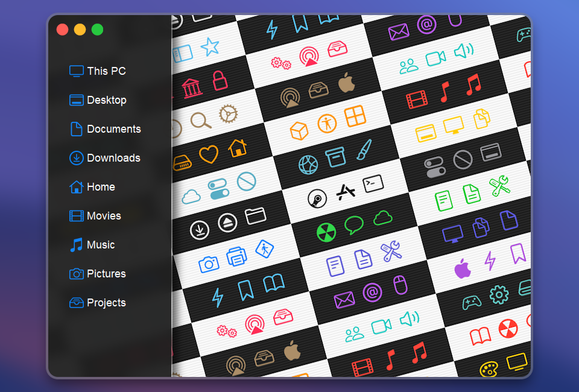Click the white eject icon
The image size is (579, 392).
pos(227,223)
